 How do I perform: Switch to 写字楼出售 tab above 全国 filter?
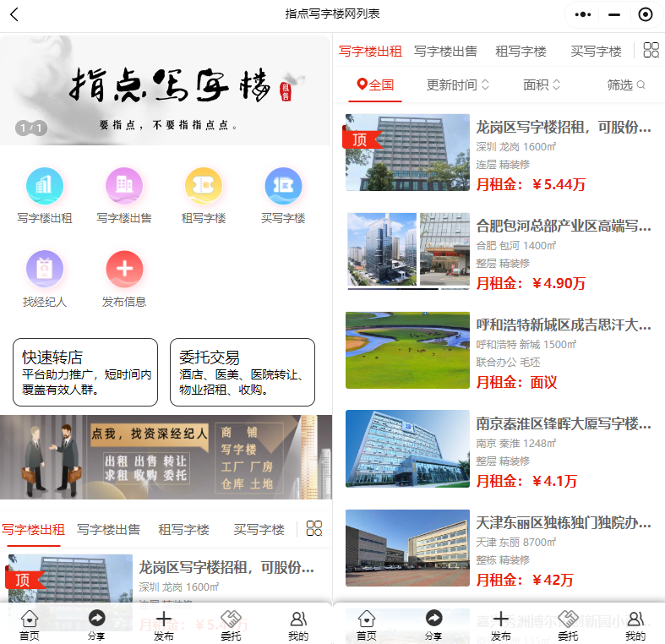coord(445,51)
